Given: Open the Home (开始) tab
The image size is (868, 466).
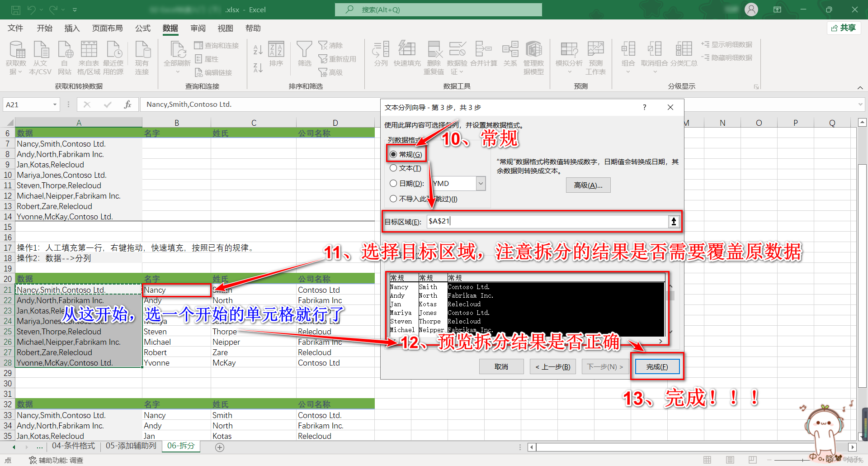Looking at the screenshot, I should tap(44, 28).
